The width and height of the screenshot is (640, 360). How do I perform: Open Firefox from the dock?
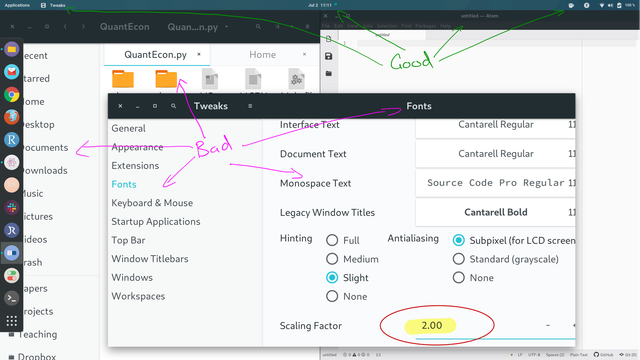11,117
